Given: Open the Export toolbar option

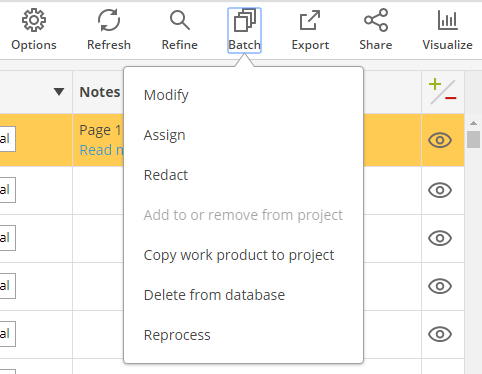Looking at the screenshot, I should (310, 30).
